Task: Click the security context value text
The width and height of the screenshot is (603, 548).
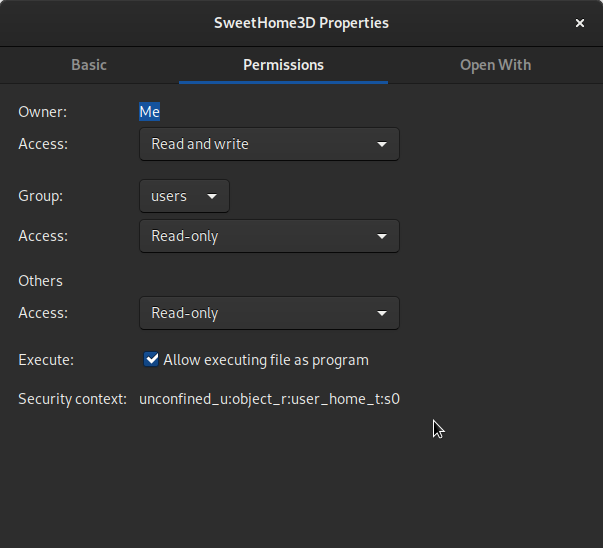Action: point(269,399)
